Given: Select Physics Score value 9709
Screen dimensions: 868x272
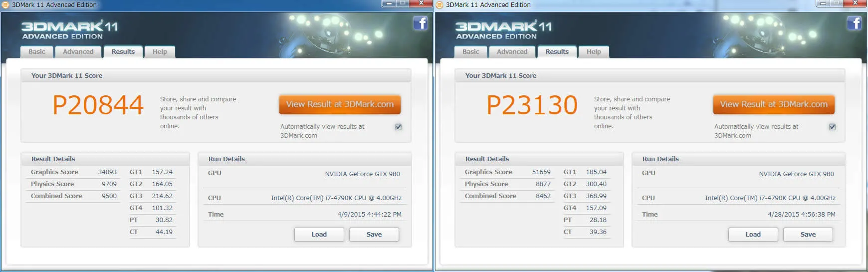Looking at the screenshot, I should pyautogui.click(x=109, y=184).
